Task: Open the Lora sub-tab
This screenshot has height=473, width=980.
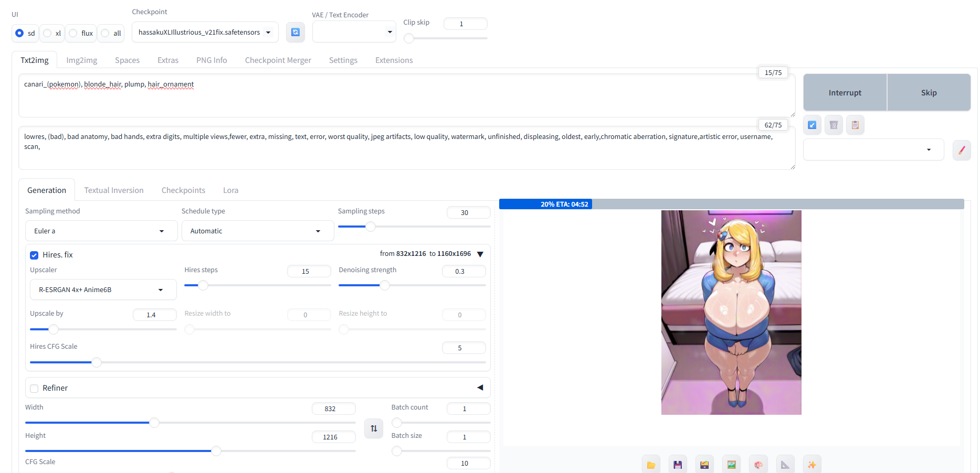Action: [x=230, y=190]
